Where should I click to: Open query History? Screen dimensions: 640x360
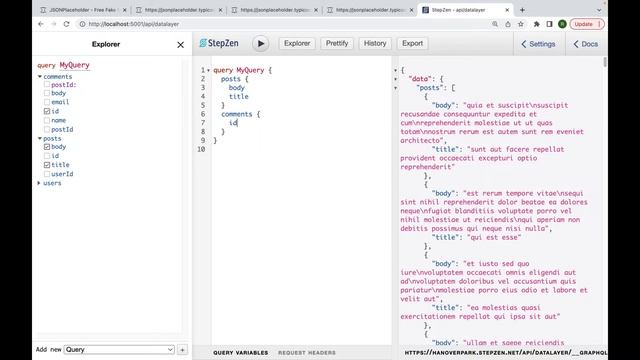[x=375, y=43]
